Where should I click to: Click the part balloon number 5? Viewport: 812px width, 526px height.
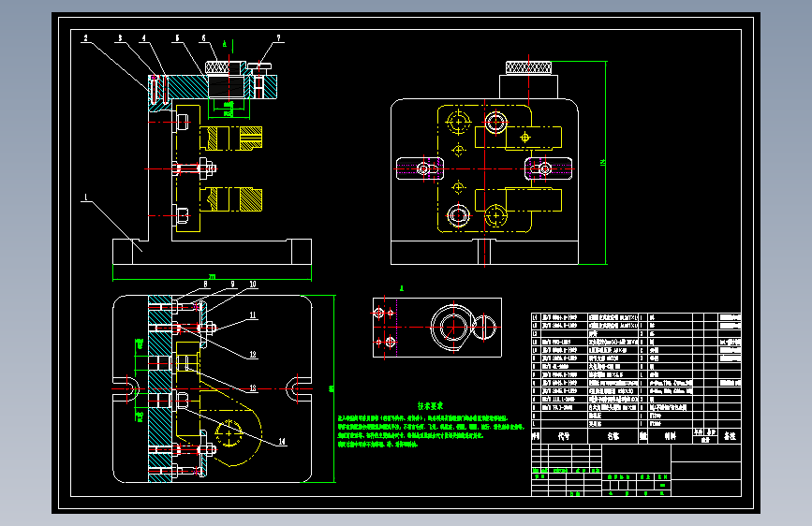177,37
